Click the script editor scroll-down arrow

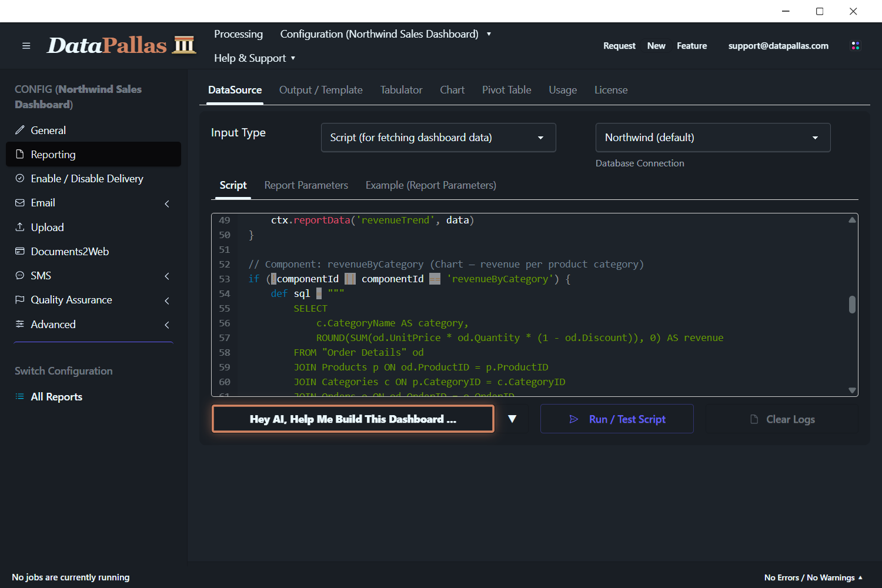pyautogui.click(x=852, y=390)
